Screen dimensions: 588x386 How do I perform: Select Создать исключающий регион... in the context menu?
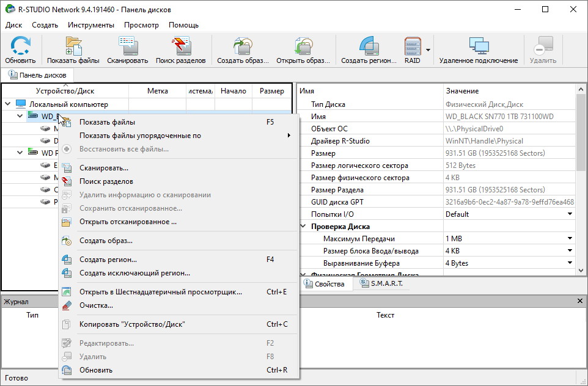coord(178,273)
